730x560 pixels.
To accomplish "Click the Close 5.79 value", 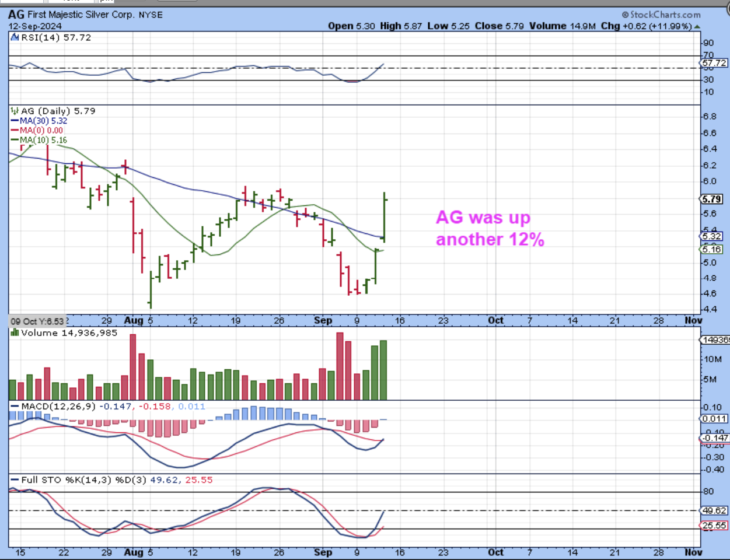I will coord(499,26).
